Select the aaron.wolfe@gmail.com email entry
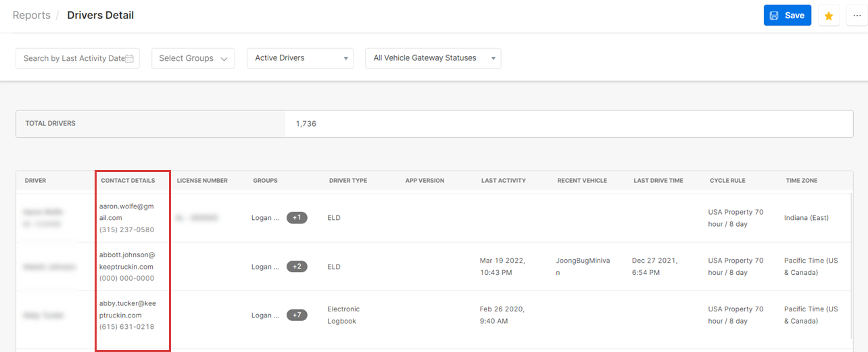 click(x=127, y=213)
